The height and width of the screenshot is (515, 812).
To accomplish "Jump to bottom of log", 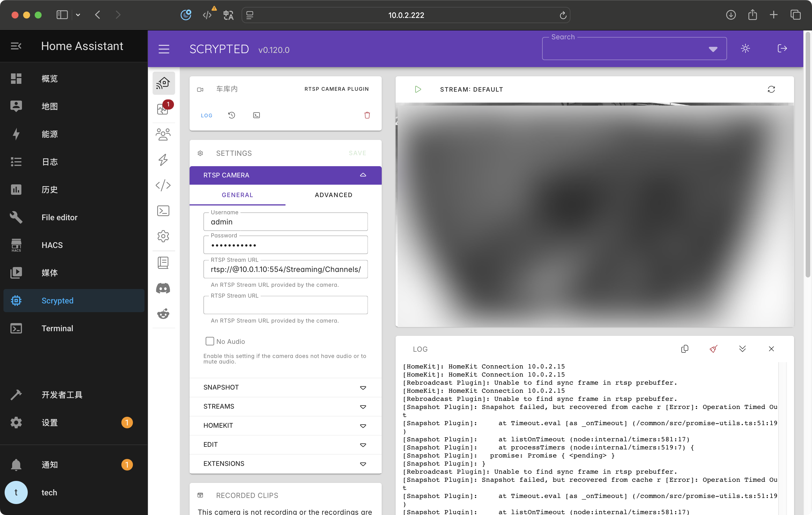I will [743, 349].
